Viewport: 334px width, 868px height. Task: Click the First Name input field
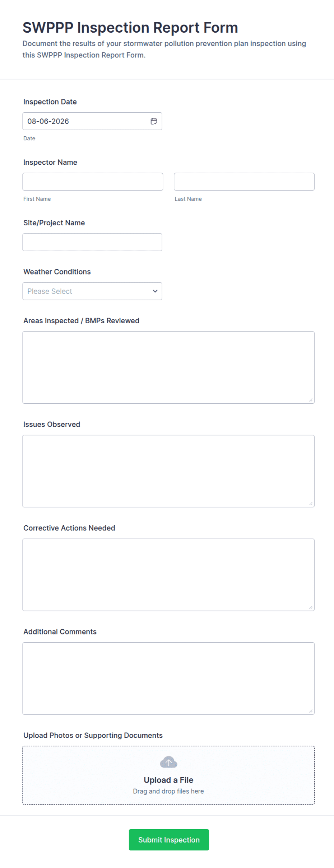point(93,182)
